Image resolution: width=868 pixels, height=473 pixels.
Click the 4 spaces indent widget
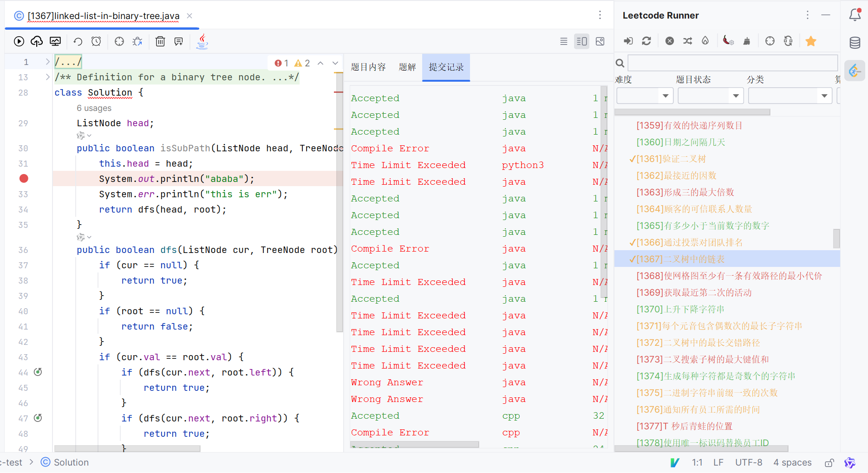pyautogui.click(x=792, y=462)
